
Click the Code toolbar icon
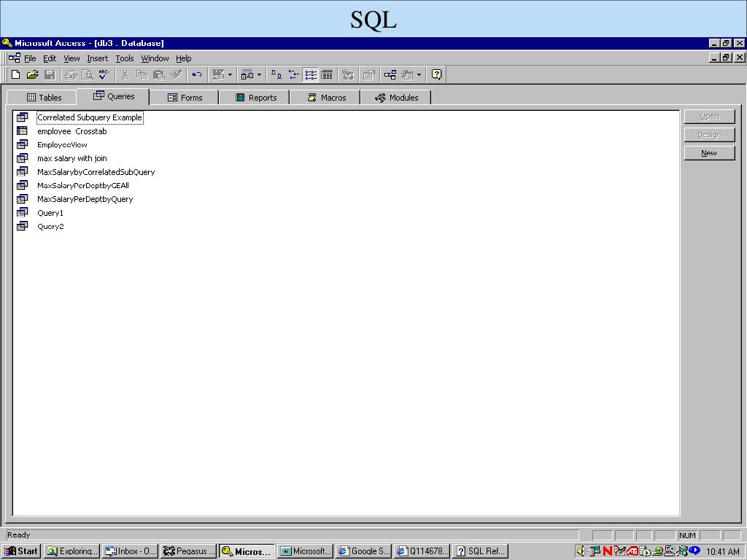(x=348, y=75)
